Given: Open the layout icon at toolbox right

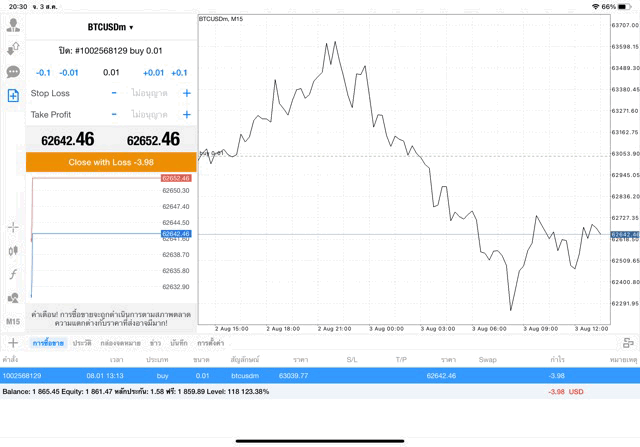Looking at the screenshot, I should tap(628, 343).
